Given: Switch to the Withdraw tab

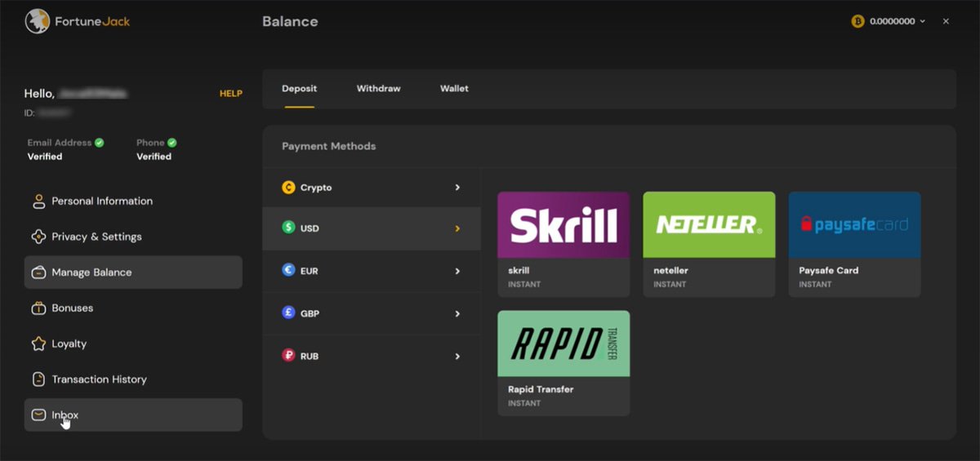Looking at the screenshot, I should (378, 88).
